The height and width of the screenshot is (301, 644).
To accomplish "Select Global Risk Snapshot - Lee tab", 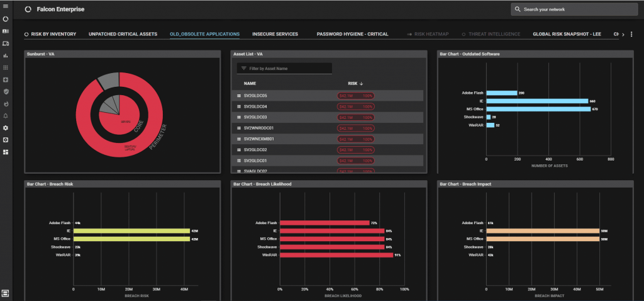I will pyautogui.click(x=567, y=34).
